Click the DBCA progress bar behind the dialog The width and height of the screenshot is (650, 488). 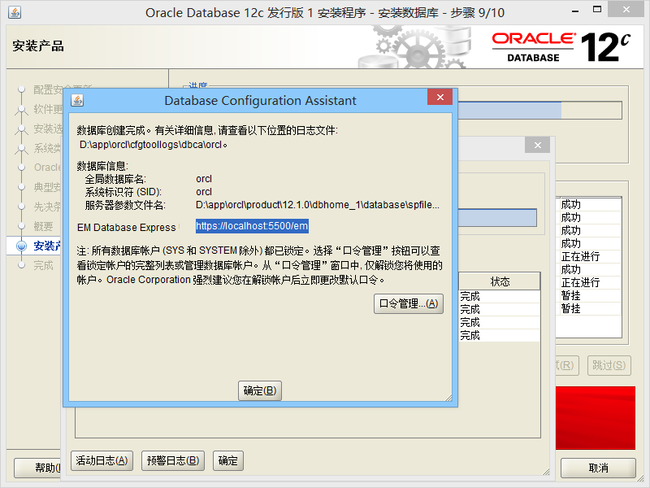tap(497, 218)
